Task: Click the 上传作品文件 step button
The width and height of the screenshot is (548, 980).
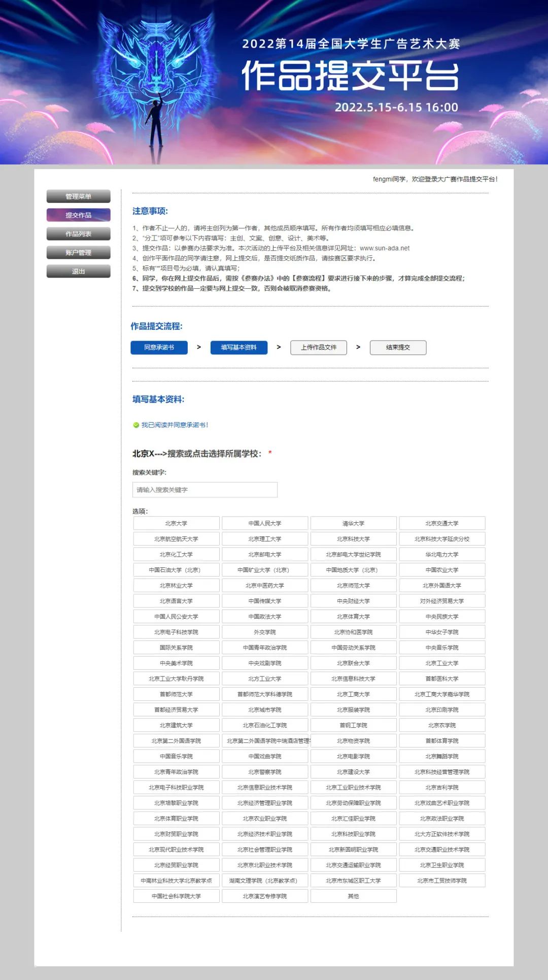Action: click(319, 348)
